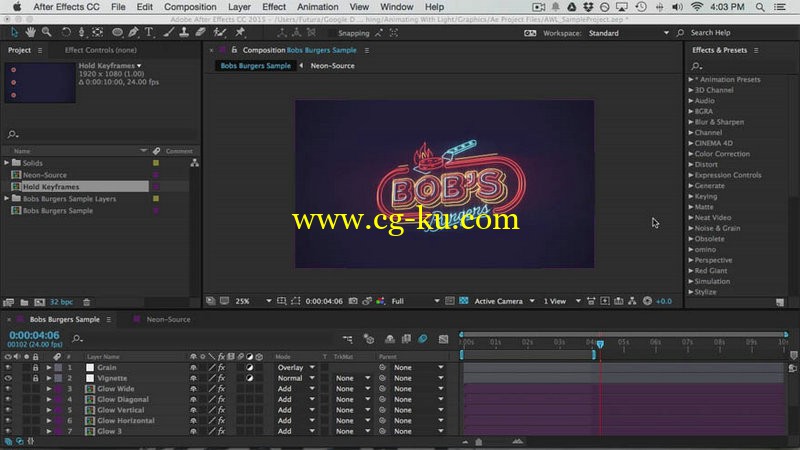The width and height of the screenshot is (800, 450).
Task: Select the Pan Behind anchor point tool
Action: (97, 33)
